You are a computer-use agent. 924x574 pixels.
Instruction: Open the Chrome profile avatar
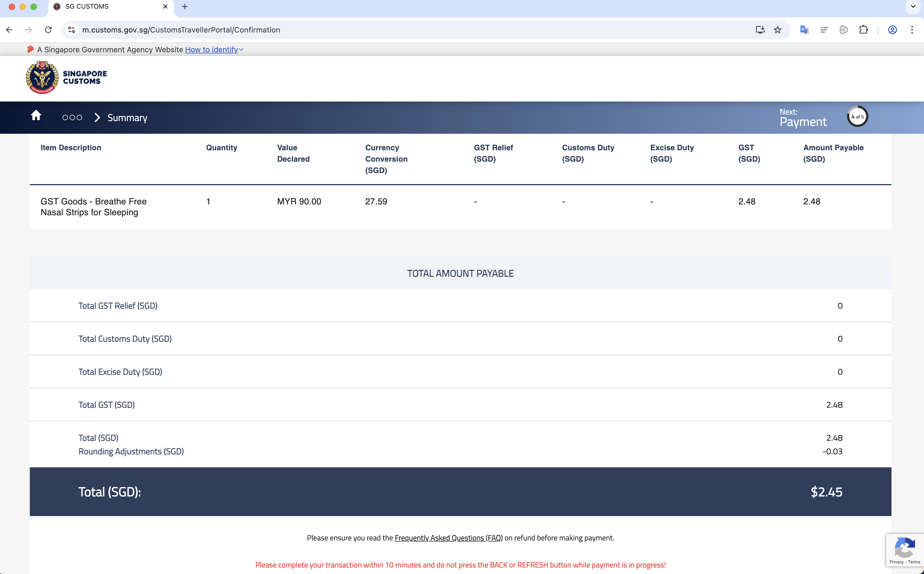tap(893, 30)
